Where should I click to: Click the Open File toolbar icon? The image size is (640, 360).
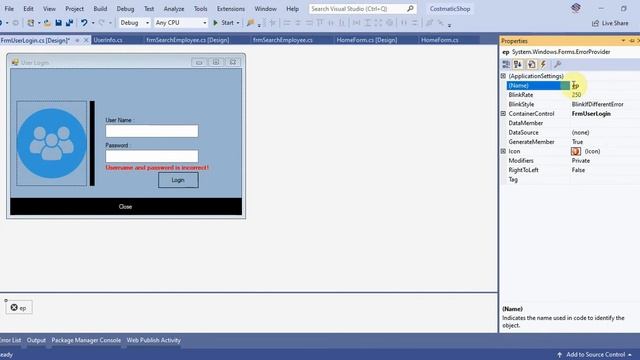47,23
